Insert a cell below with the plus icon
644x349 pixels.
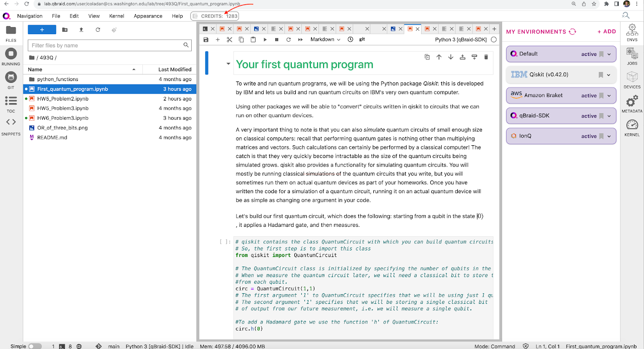pos(218,39)
